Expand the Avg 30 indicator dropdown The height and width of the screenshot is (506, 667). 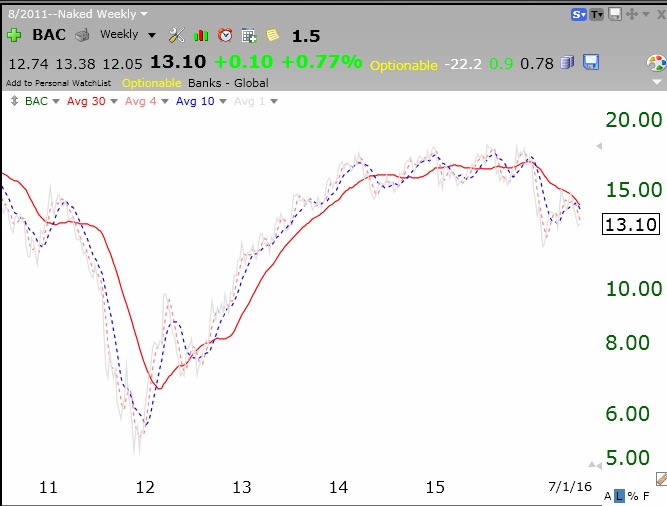pos(114,101)
